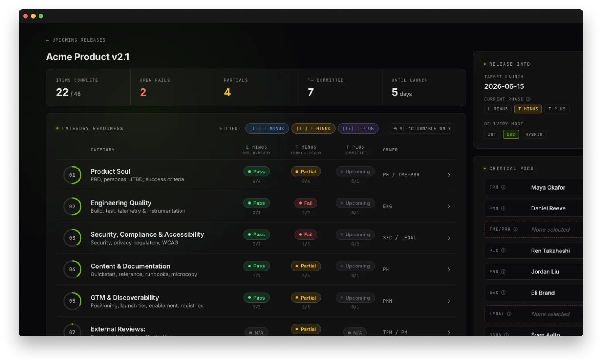Click info icon beside Current Phase

[x=528, y=99]
